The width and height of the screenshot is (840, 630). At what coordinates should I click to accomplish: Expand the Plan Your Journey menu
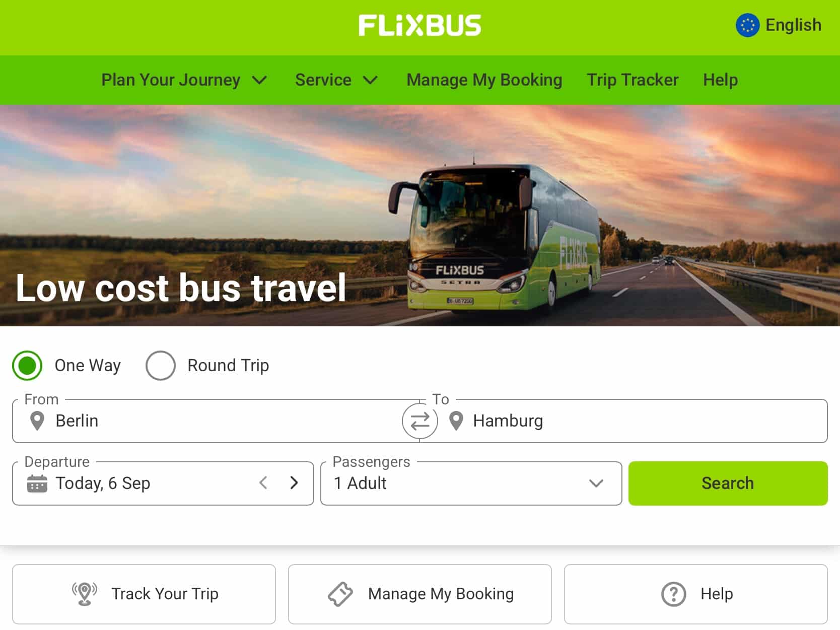coord(184,80)
